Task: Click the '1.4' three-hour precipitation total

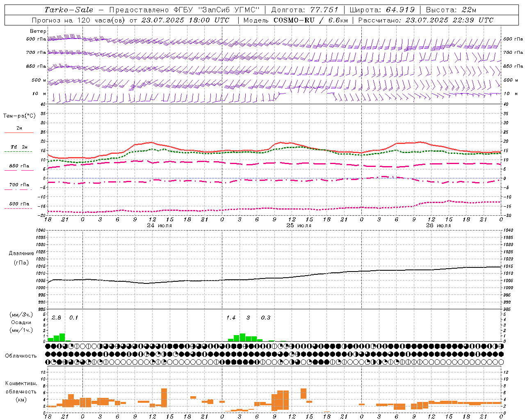Action: (231, 317)
